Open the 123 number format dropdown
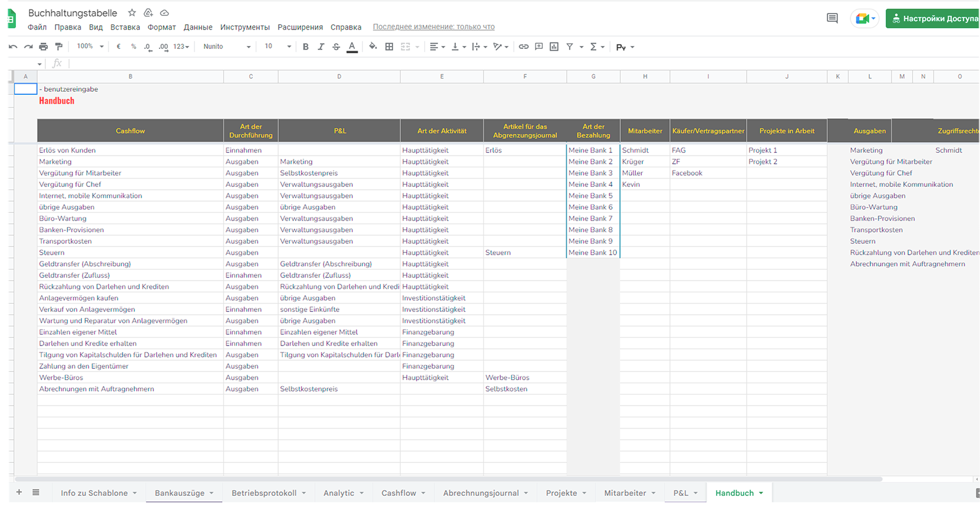Viewport: 980px width, 507px height. [x=181, y=47]
